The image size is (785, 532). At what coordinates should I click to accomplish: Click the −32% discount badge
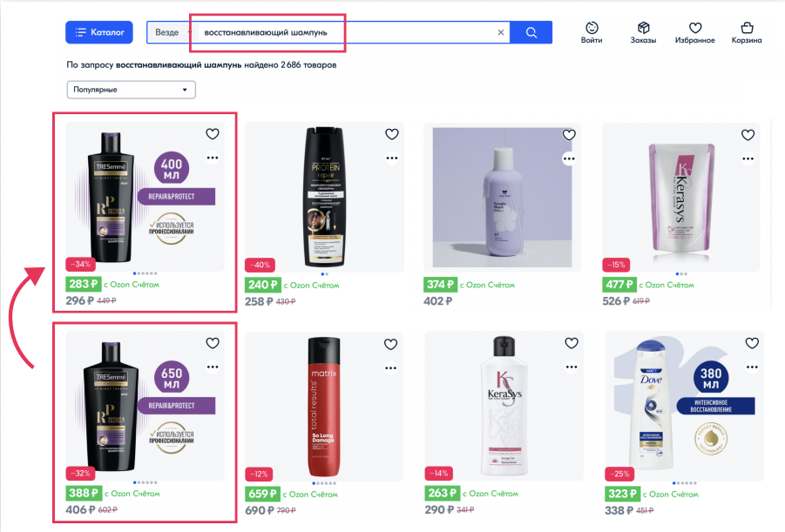coord(80,473)
